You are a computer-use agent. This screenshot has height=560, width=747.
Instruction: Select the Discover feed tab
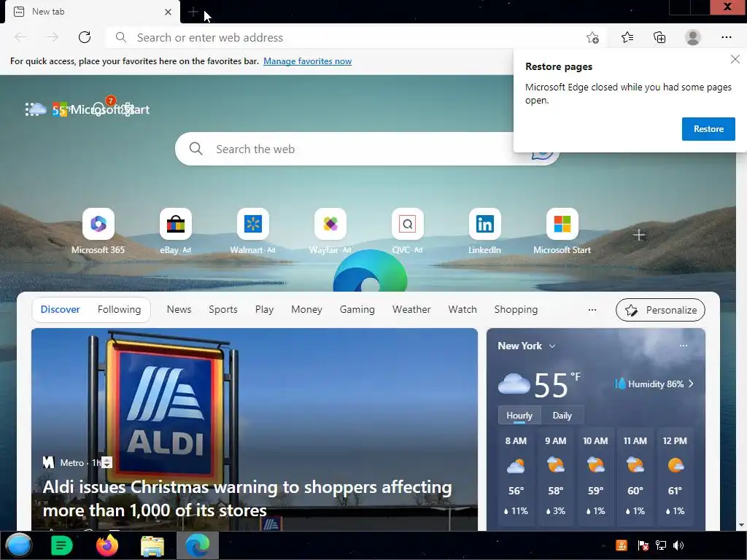(x=60, y=309)
